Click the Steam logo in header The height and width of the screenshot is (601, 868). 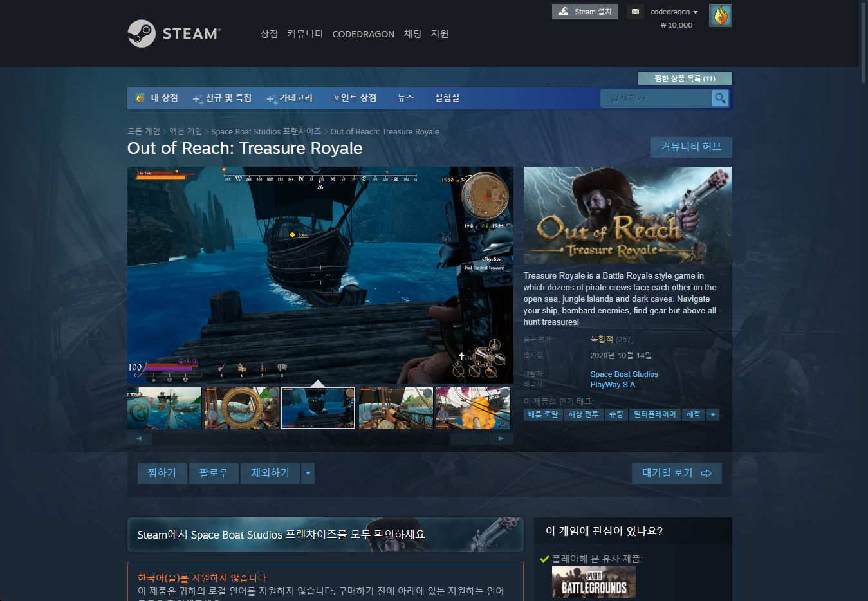click(x=174, y=33)
